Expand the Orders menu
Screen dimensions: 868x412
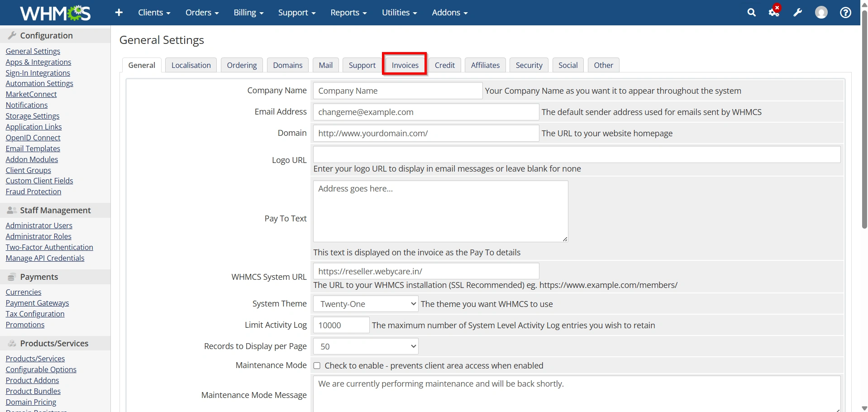202,13
